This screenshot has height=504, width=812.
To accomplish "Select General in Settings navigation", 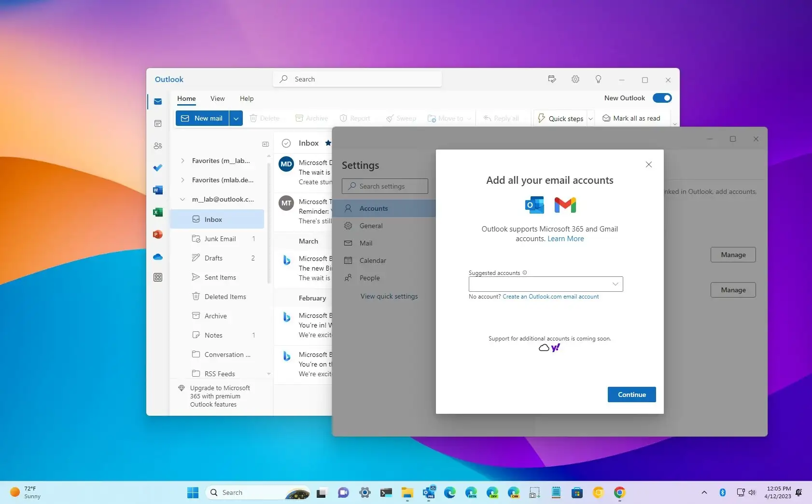I will pos(371,226).
